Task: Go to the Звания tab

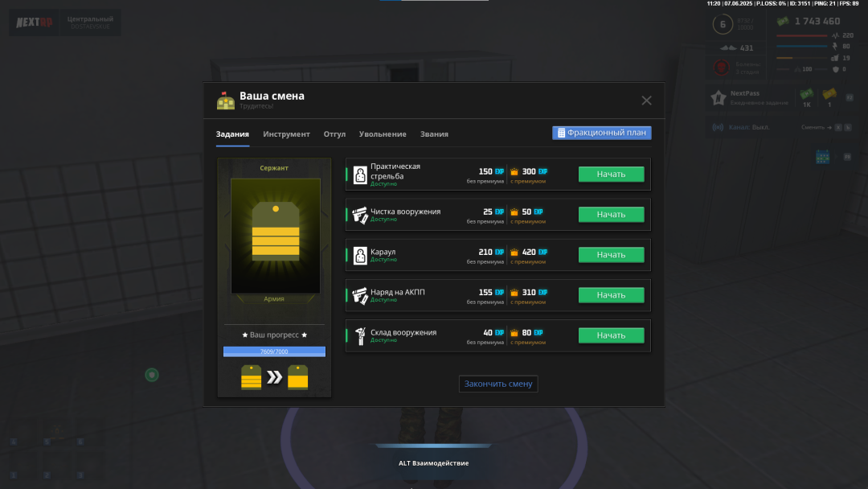Action: coord(434,134)
